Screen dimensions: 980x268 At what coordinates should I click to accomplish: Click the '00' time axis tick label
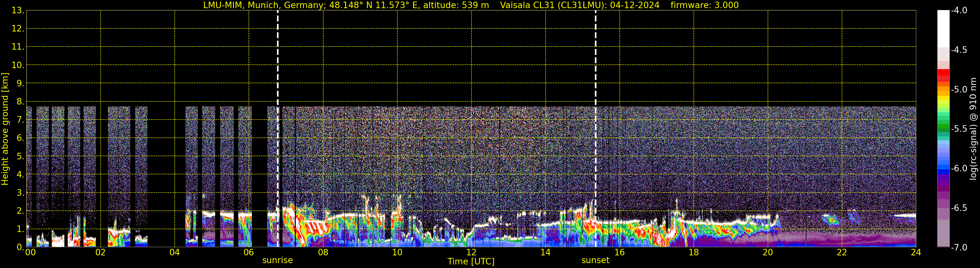click(31, 253)
